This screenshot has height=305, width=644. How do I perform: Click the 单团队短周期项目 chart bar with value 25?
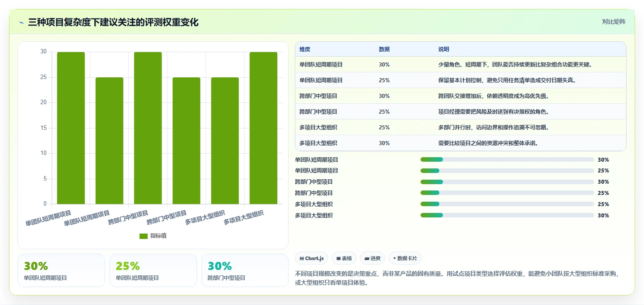click(110, 141)
